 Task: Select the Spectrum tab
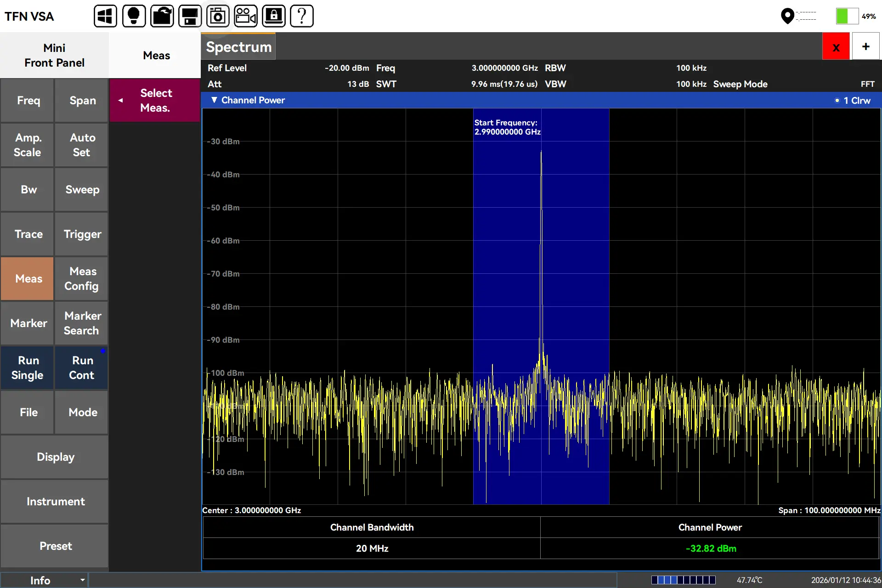238,46
